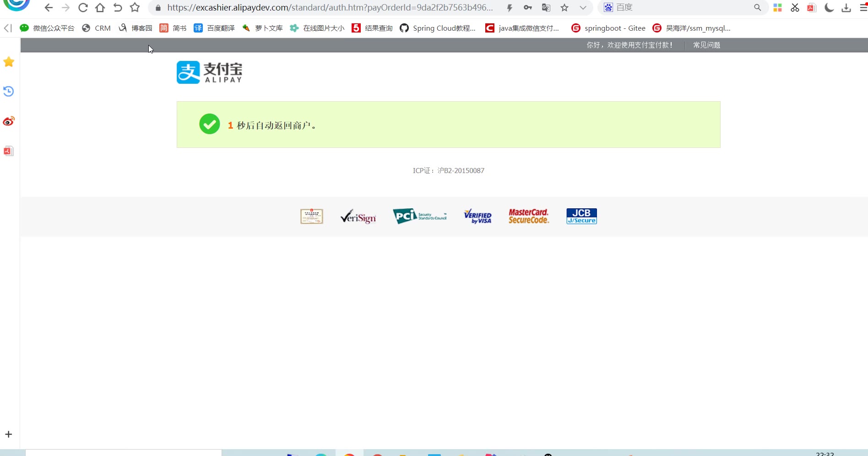Open the 萝卜文库 bookmark
868x456 pixels.
coord(262,28)
